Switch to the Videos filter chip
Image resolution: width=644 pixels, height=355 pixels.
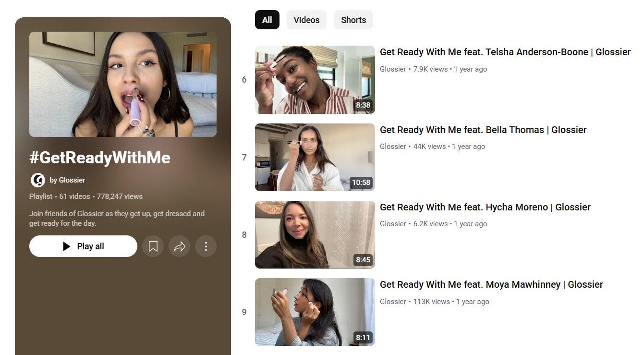pos(306,20)
